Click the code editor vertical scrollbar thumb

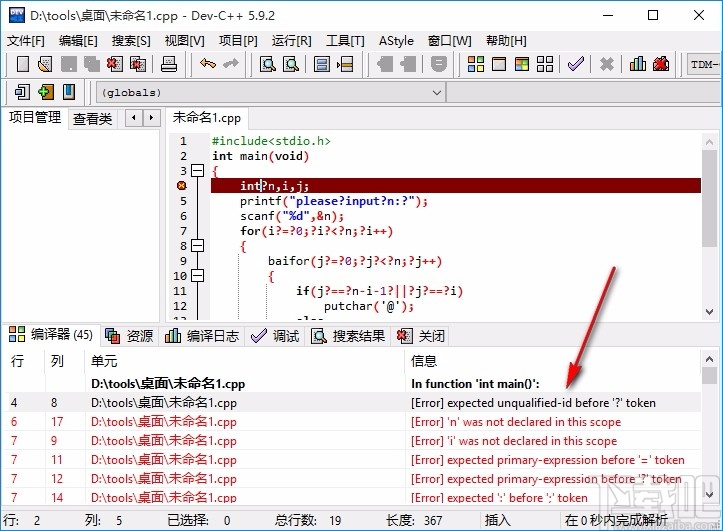coord(709,198)
